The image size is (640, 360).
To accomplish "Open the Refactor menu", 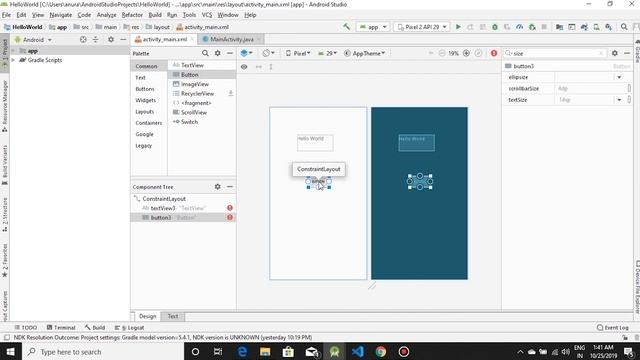I will 132,15.
